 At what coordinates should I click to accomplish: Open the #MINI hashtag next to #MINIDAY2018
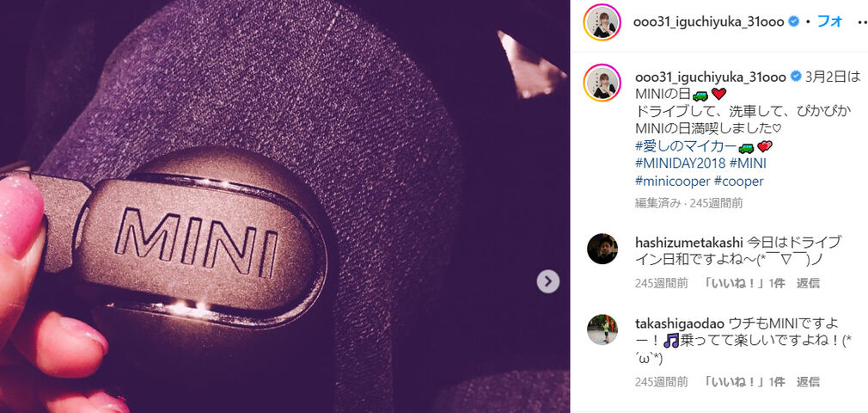pyautogui.click(x=748, y=164)
